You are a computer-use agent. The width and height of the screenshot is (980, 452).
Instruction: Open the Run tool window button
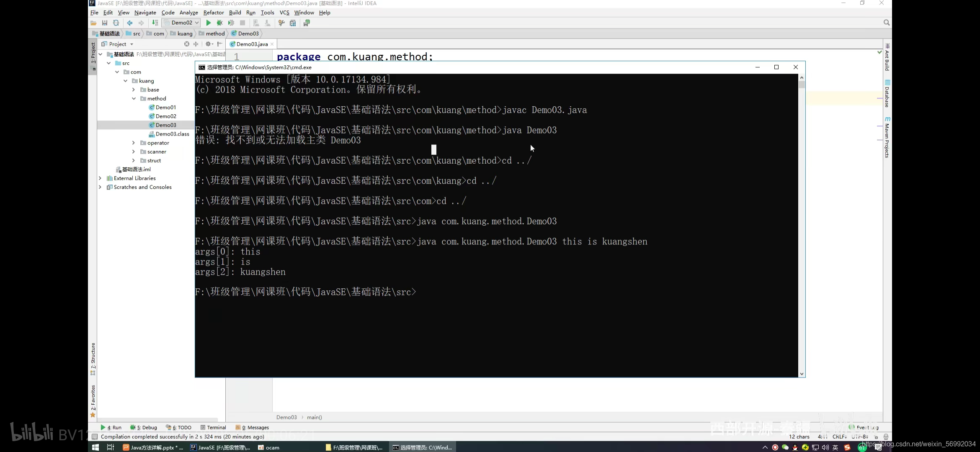tap(111, 427)
